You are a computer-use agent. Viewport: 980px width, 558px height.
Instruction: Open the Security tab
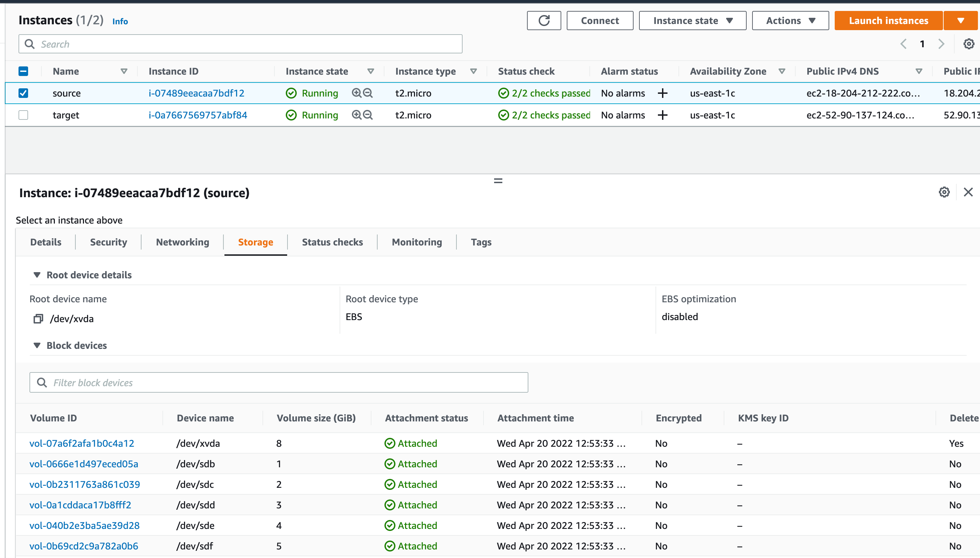[x=109, y=242]
